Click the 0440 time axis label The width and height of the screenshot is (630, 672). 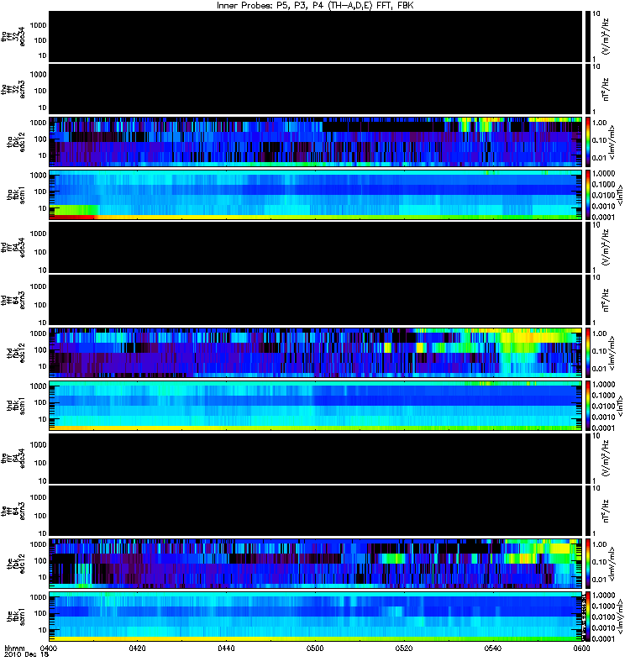click(x=226, y=648)
